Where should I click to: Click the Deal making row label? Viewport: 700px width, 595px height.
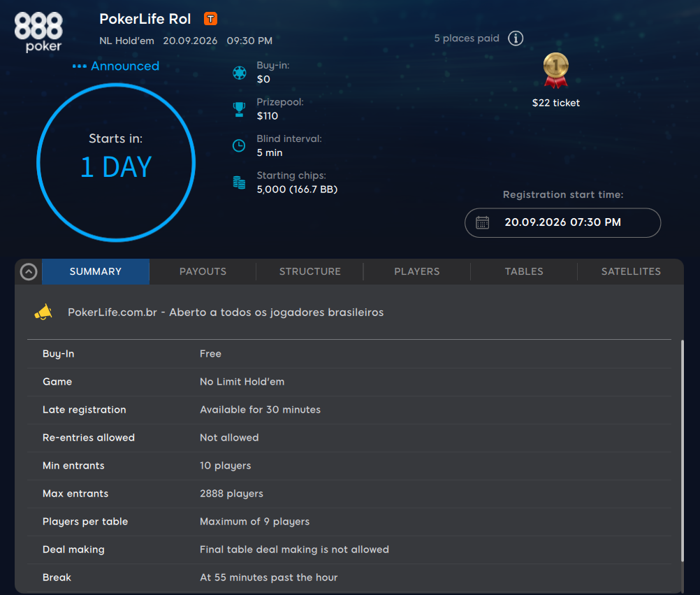click(x=73, y=550)
